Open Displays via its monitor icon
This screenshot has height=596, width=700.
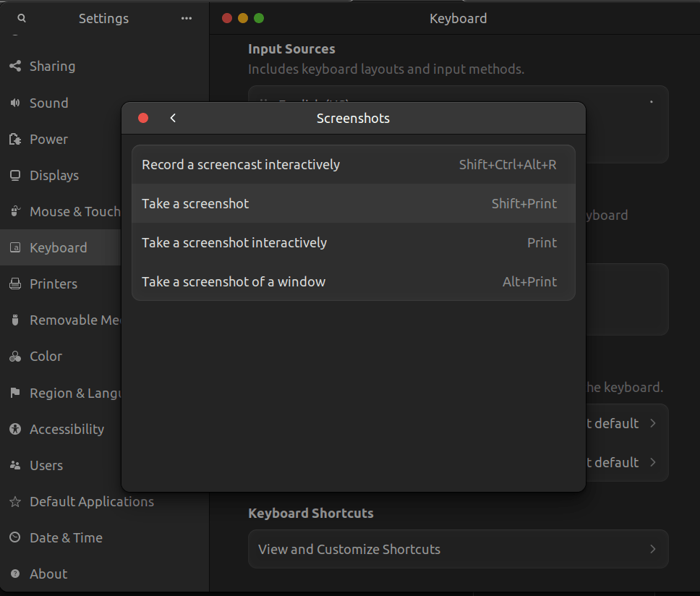[x=14, y=175]
